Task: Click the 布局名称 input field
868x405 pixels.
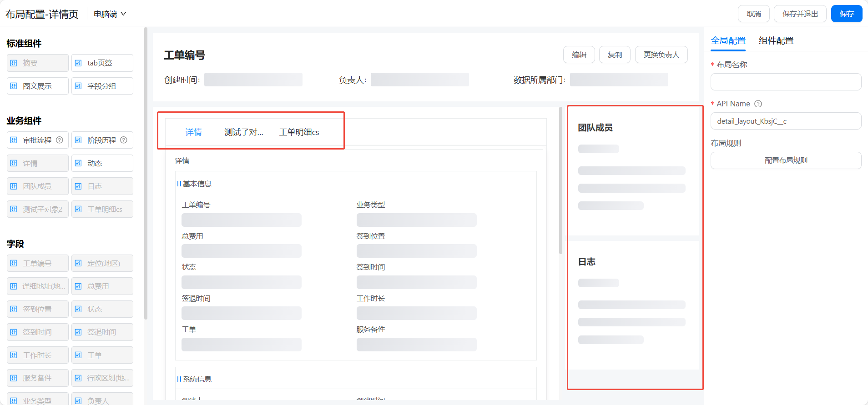Action: tap(786, 82)
